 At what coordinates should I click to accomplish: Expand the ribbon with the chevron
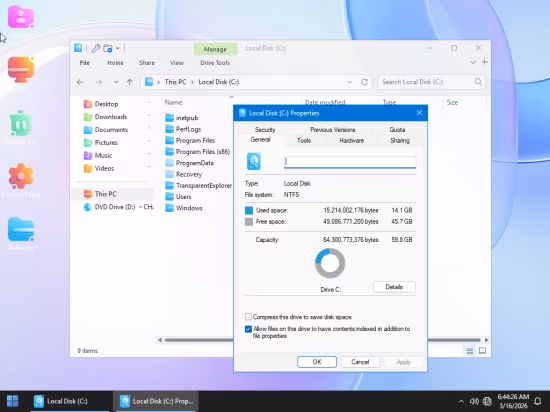(473, 62)
